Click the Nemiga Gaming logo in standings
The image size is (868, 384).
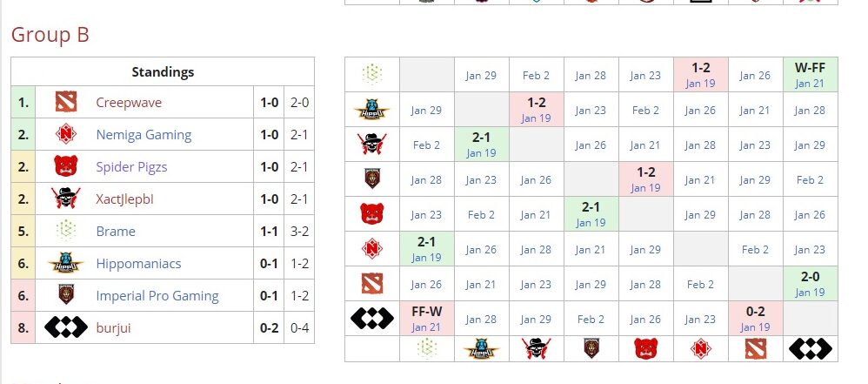[66, 135]
